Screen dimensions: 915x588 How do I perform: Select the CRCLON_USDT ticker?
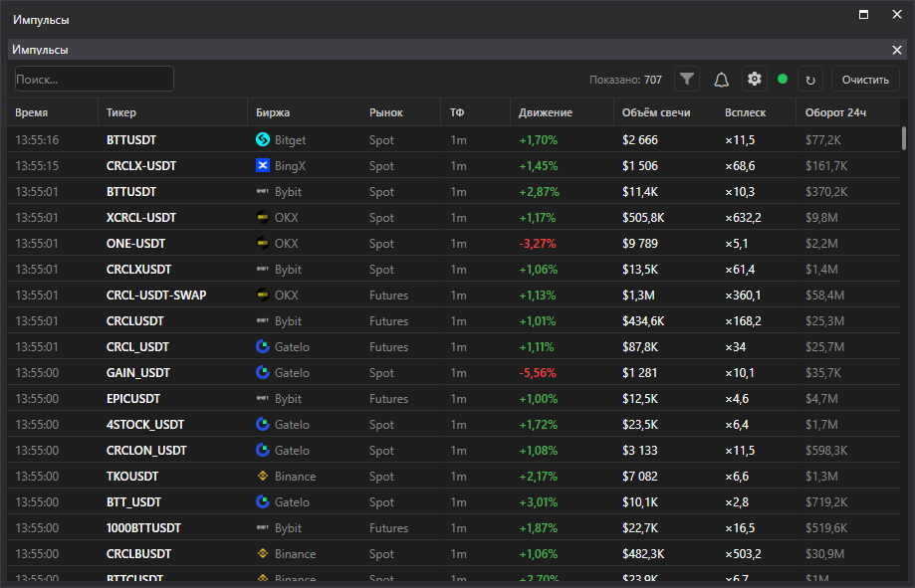tap(146, 451)
